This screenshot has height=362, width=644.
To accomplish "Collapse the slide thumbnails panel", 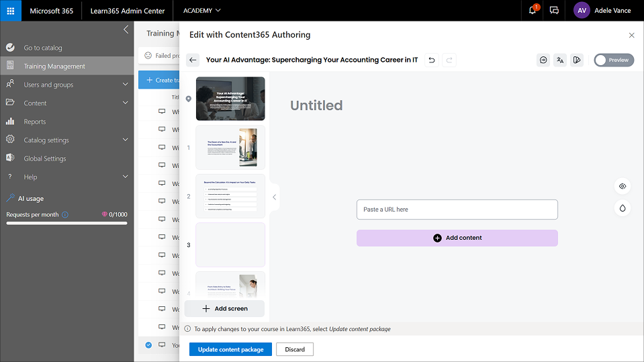I will pyautogui.click(x=274, y=197).
